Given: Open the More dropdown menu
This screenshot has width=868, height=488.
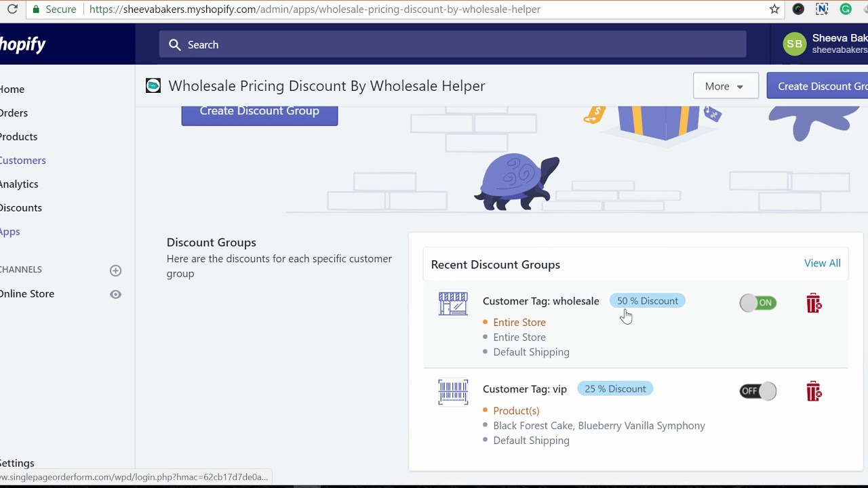Looking at the screenshot, I should tap(725, 86).
